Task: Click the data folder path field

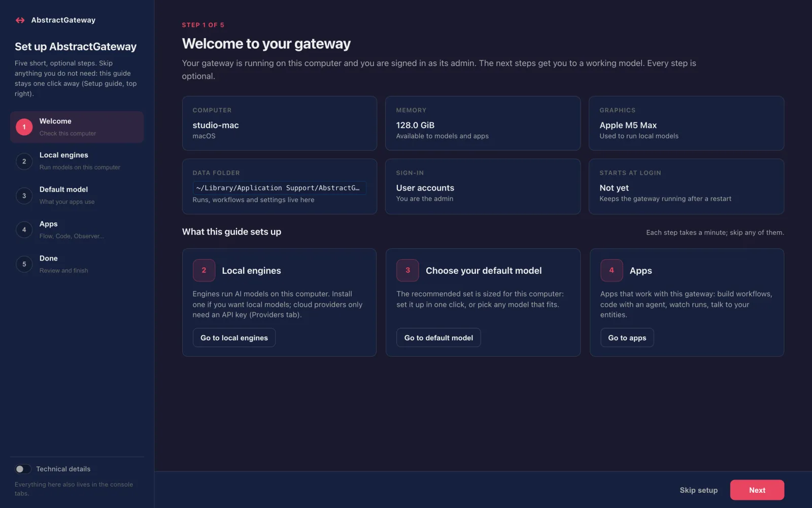Action: point(279,188)
